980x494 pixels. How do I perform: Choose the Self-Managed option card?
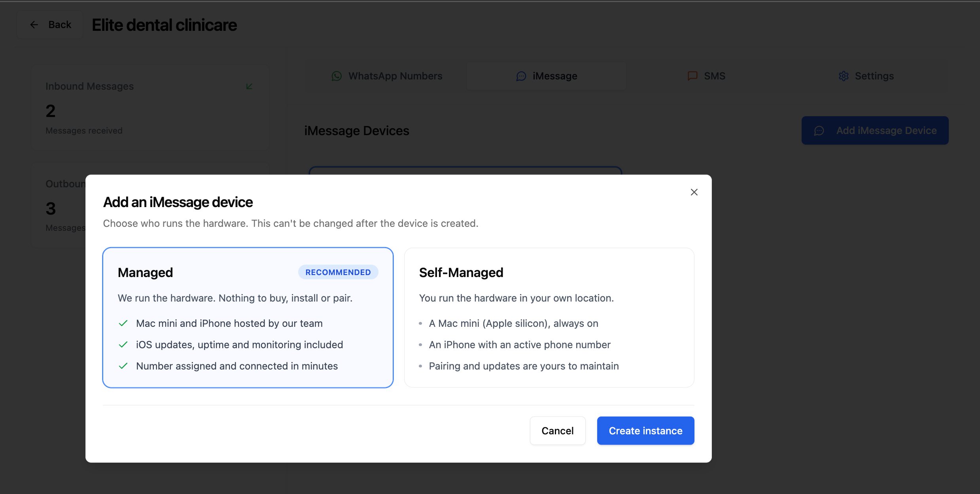[x=549, y=318]
